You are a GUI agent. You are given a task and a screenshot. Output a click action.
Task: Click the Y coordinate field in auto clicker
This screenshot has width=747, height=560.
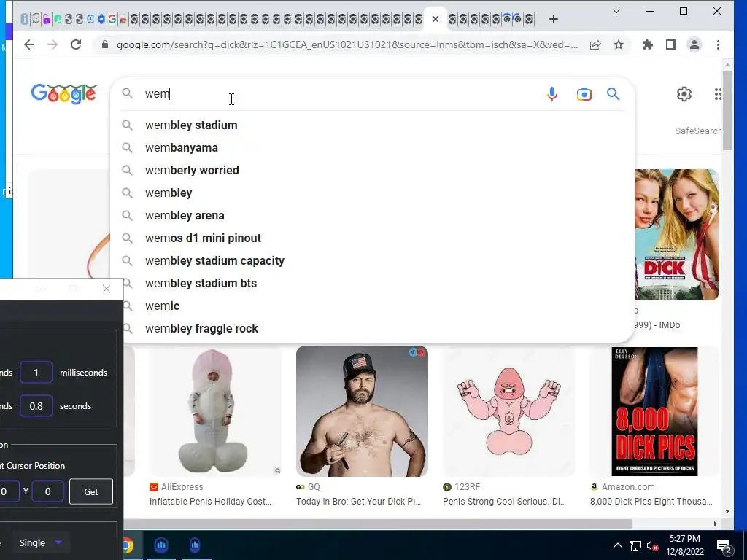pyautogui.click(x=47, y=491)
